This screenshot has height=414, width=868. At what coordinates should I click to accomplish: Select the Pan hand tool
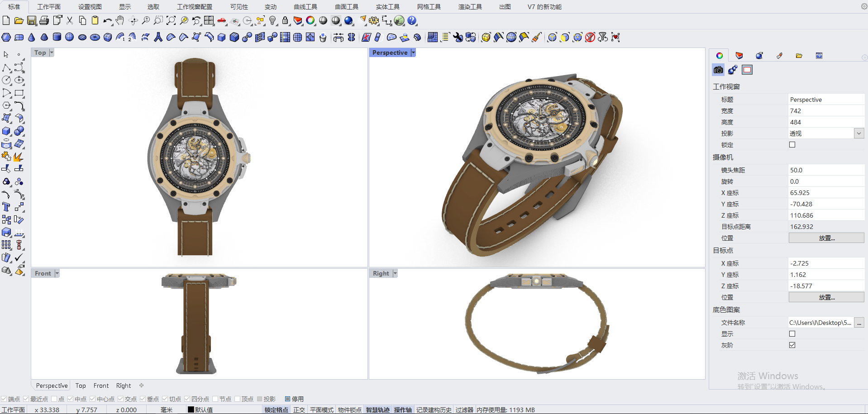click(120, 20)
